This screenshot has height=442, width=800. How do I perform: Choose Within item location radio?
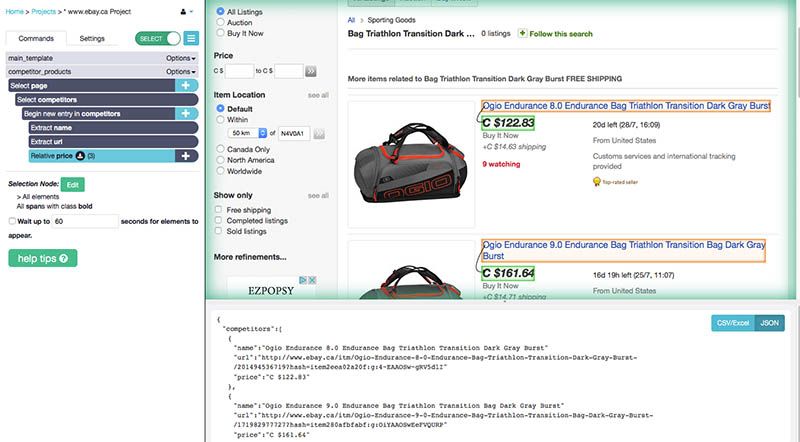[x=220, y=119]
